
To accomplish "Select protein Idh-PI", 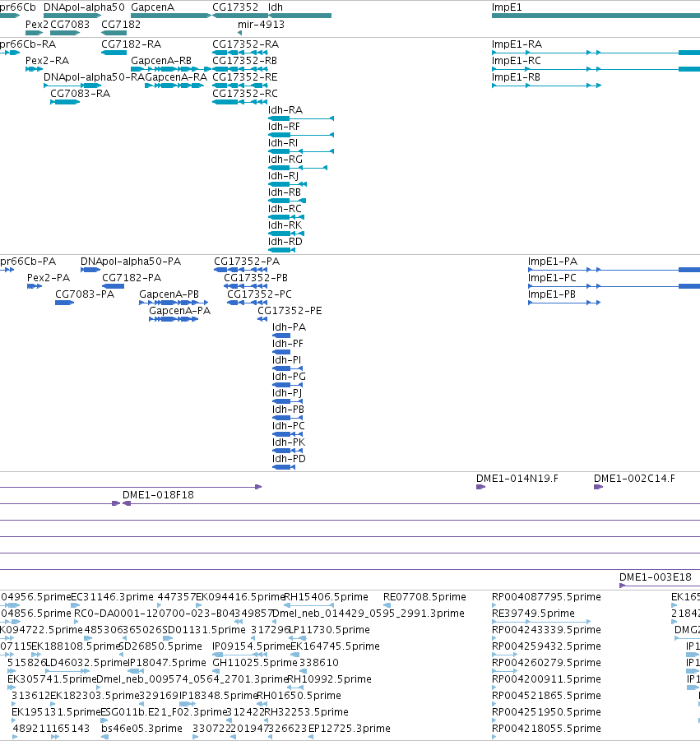I will [286, 360].
